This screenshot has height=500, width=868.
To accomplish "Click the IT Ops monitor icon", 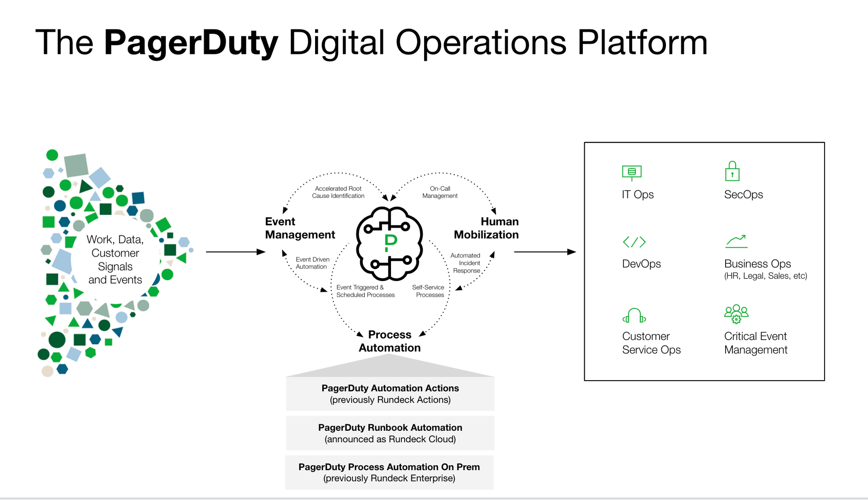I will coord(632,172).
